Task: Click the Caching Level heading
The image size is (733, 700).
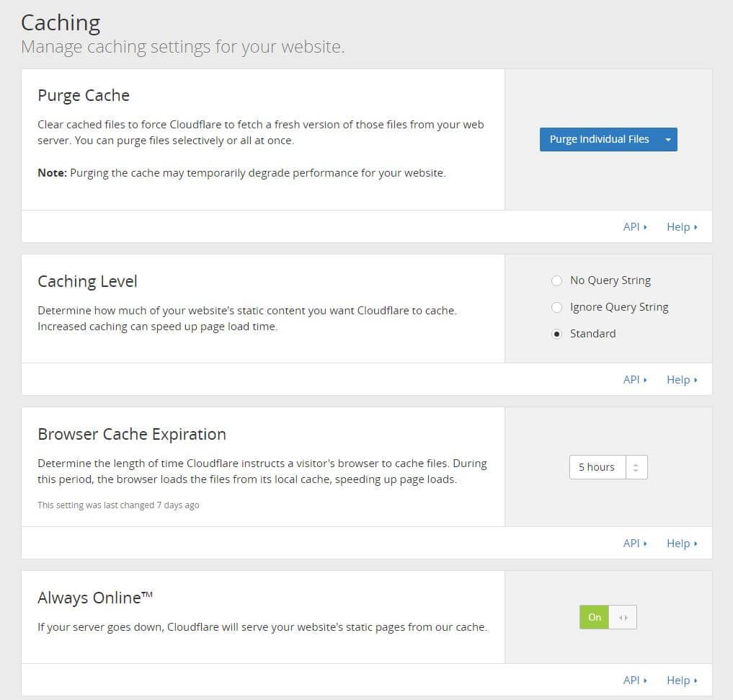Action: [87, 281]
